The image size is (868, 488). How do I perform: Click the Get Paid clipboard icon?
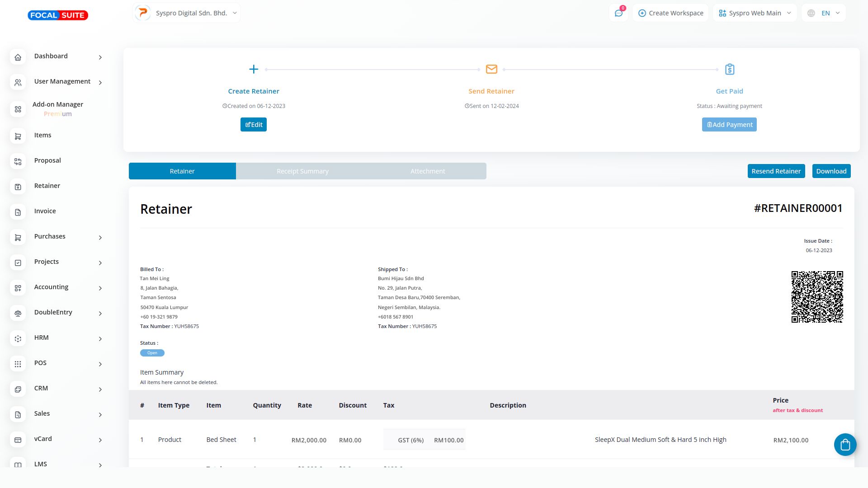(x=729, y=69)
